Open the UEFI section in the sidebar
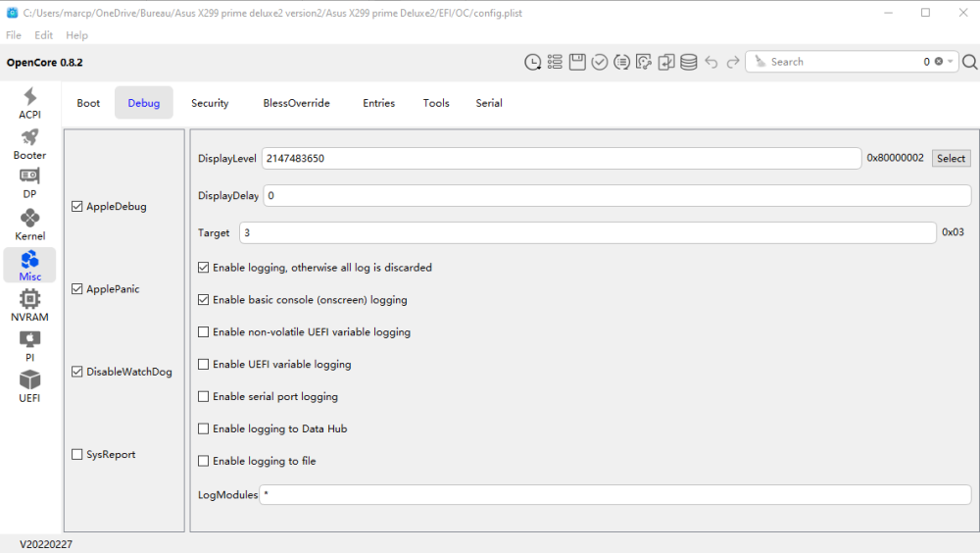 coord(29,386)
